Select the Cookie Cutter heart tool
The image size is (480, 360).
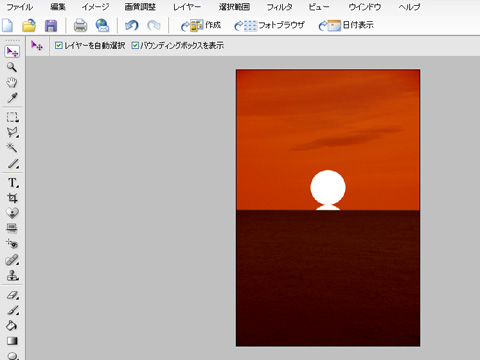(x=12, y=213)
